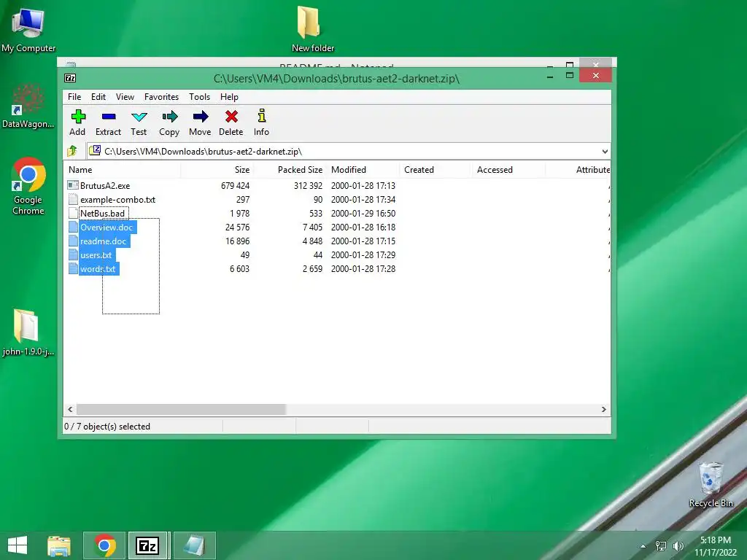Select the users.txt file icon
Viewport: 747px width, 560px height.
coord(73,254)
